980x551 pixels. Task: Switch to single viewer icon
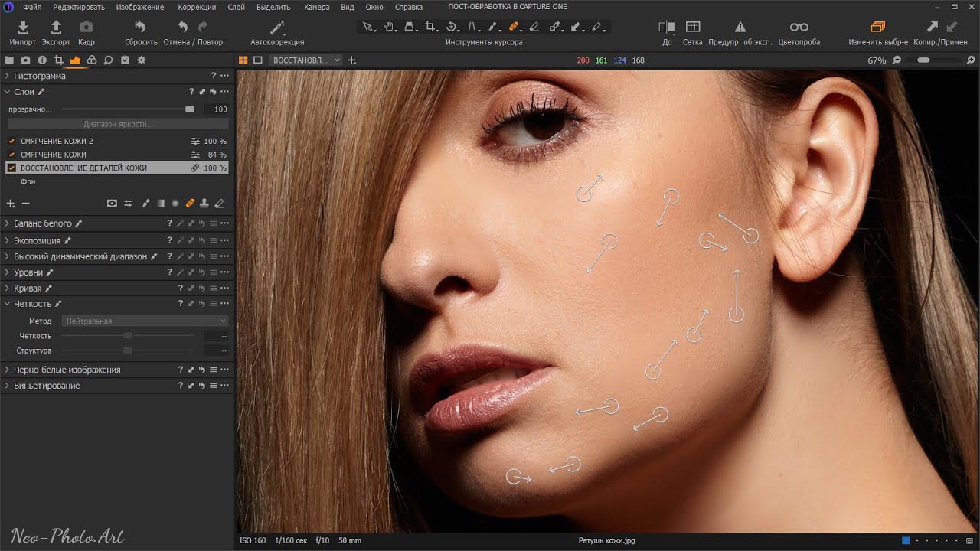[x=258, y=60]
